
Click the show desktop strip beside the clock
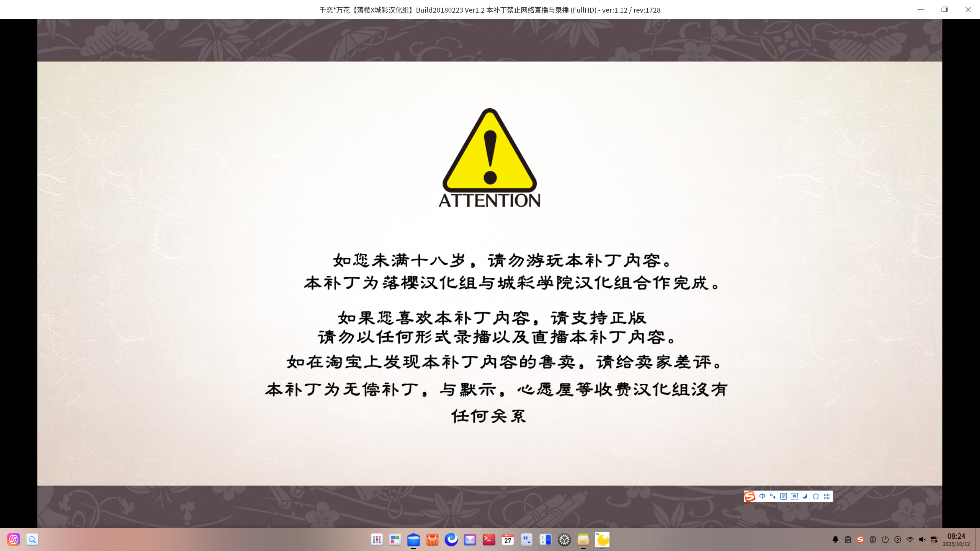(977, 540)
